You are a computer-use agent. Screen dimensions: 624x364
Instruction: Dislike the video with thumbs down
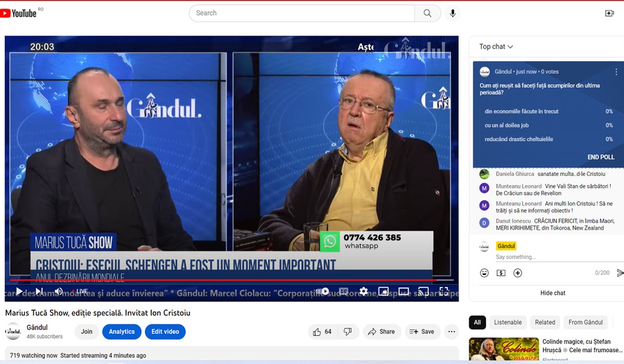348,332
